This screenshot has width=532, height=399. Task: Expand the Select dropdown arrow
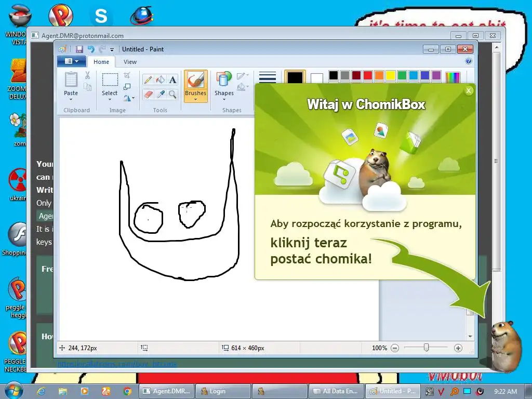point(110,100)
